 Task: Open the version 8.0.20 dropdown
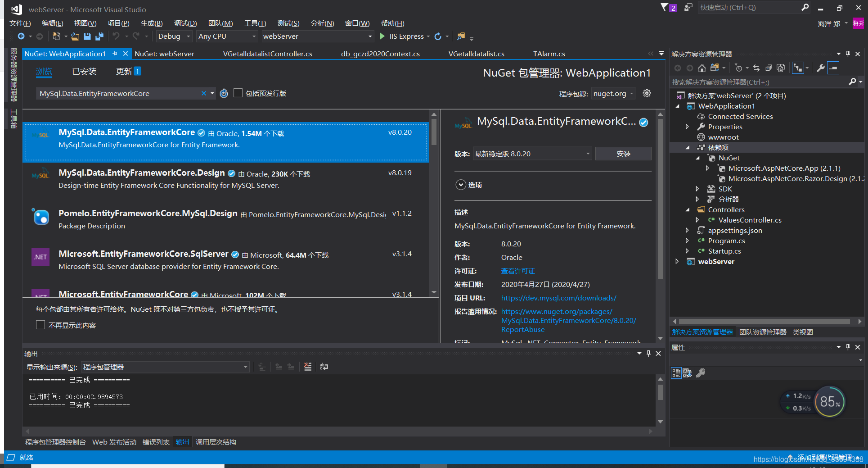coord(532,154)
